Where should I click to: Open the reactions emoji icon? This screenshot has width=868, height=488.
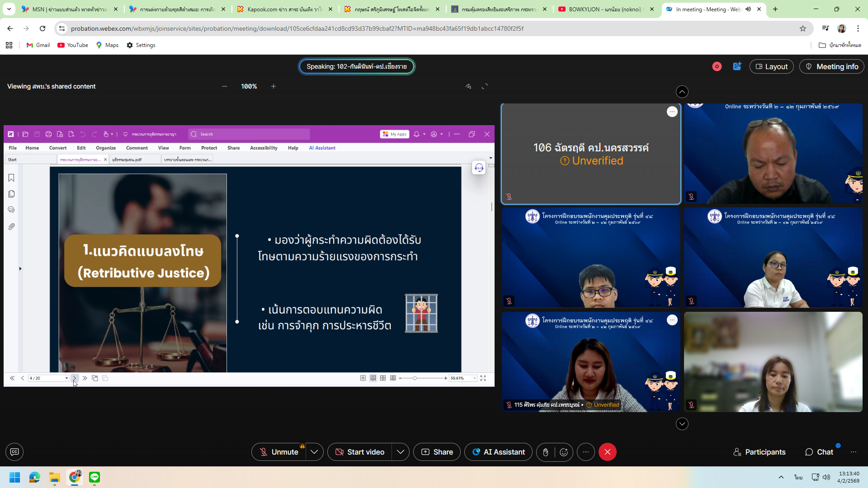(x=564, y=452)
